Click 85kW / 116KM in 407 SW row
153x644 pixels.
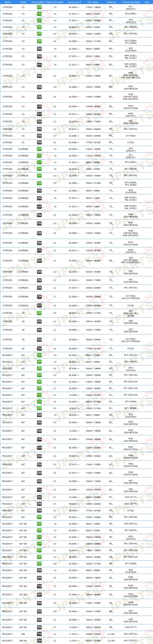93,524
